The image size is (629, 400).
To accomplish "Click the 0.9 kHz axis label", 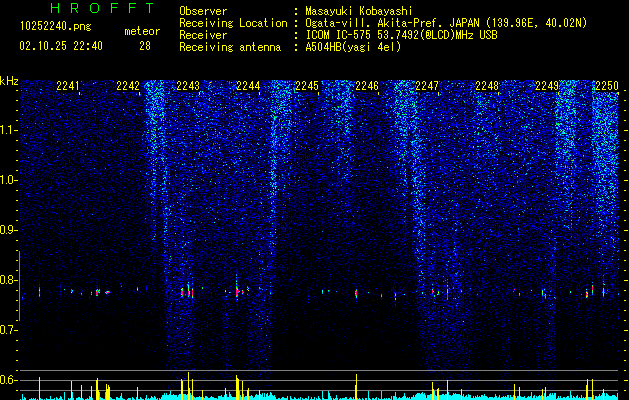I will [x=8, y=230].
